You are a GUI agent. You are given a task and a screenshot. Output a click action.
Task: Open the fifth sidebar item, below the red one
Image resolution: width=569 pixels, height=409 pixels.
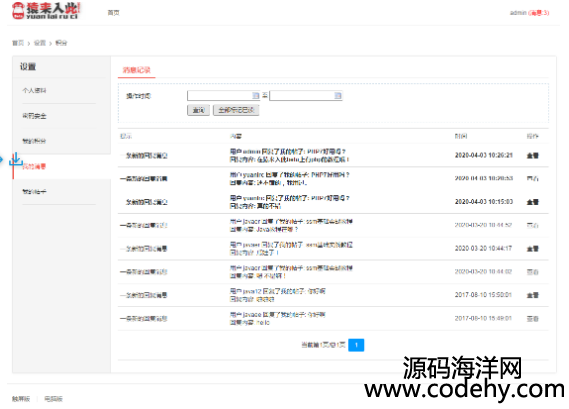34,191
